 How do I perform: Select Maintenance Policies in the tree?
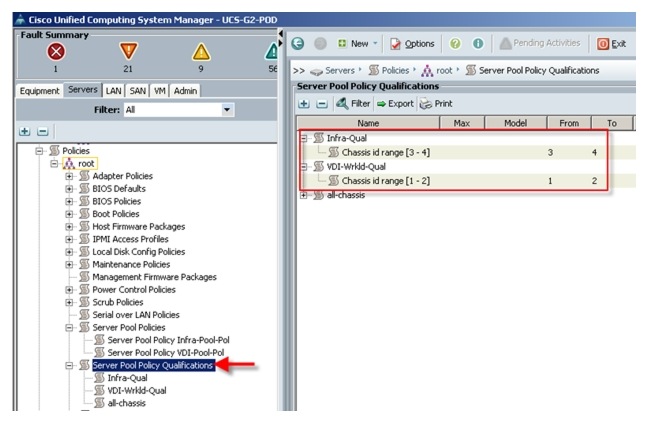[131, 264]
